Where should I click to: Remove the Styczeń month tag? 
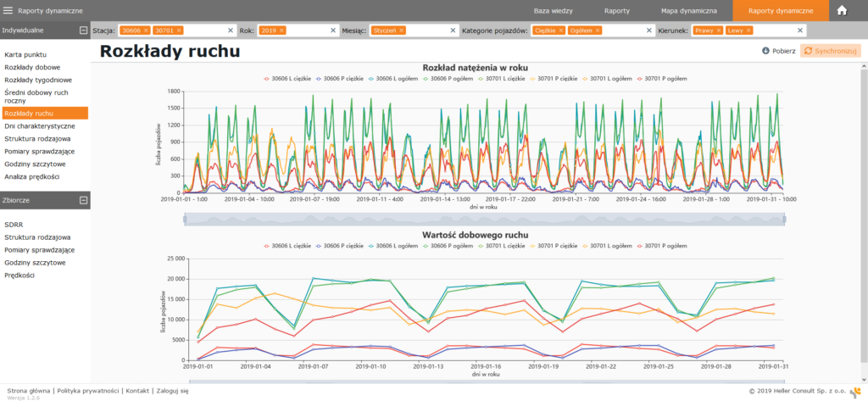tap(401, 31)
